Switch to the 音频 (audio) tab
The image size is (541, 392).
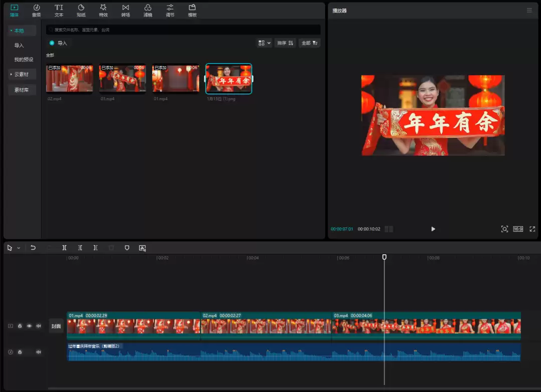click(x=36, y=10)
